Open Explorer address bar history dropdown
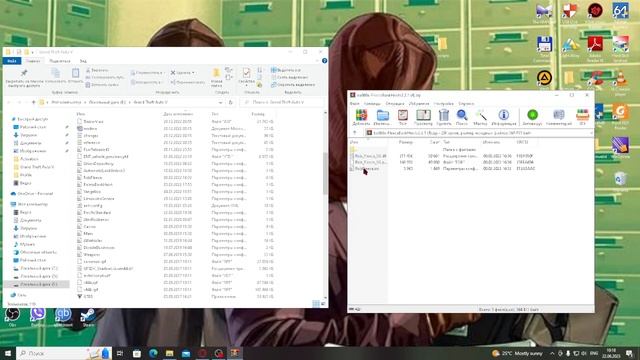The width and height of the screenshot is (640, 360). point(221,102)
